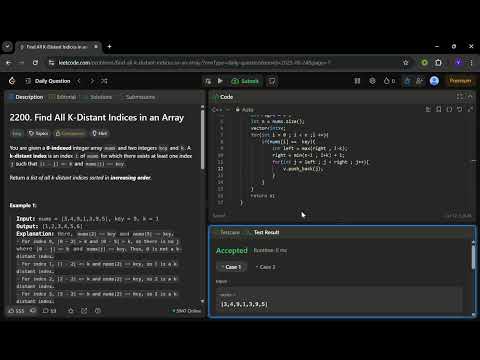
Task: Switch to the Editorial tab
Action: coord(63,97)
